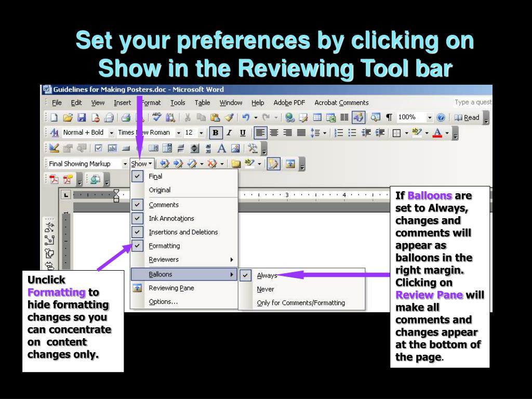Toggle Underline formatting
The image size is (532, 399).
(243, 132)
